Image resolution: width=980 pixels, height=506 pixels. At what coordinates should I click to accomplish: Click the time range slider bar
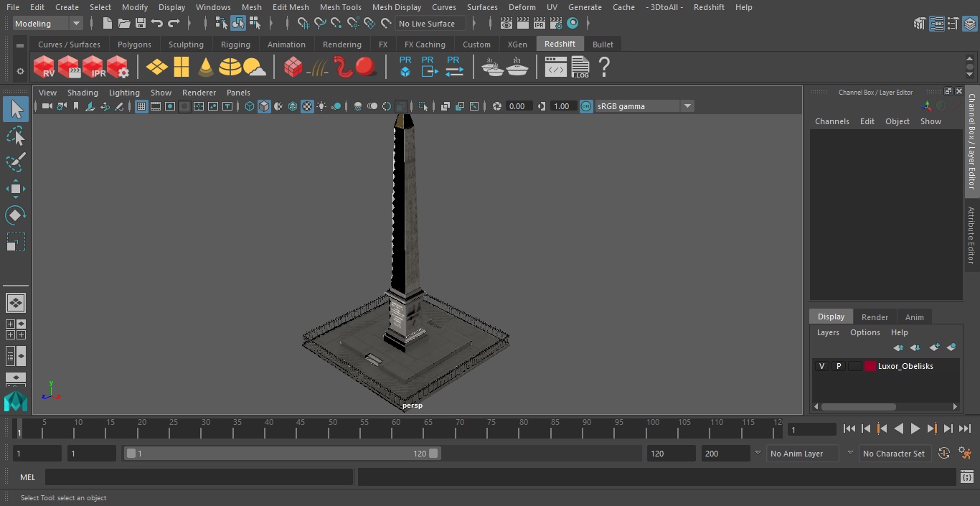coord(282,454)
